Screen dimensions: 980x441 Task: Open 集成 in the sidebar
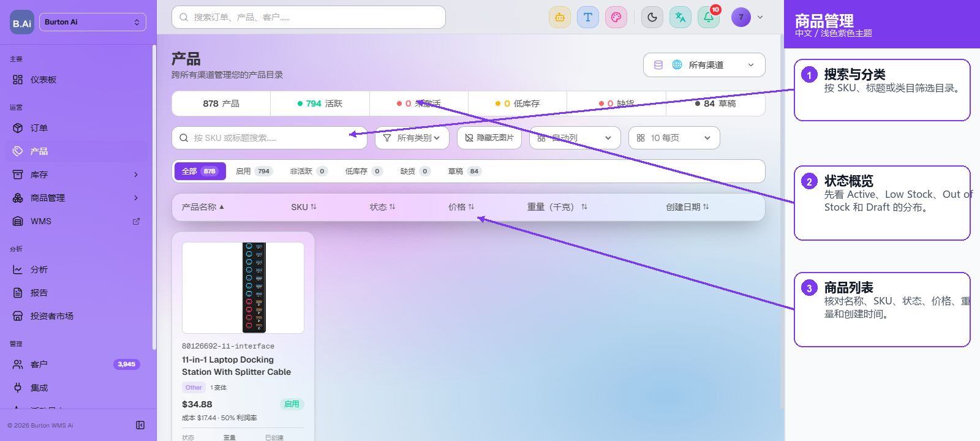click(x=76, y=388)
